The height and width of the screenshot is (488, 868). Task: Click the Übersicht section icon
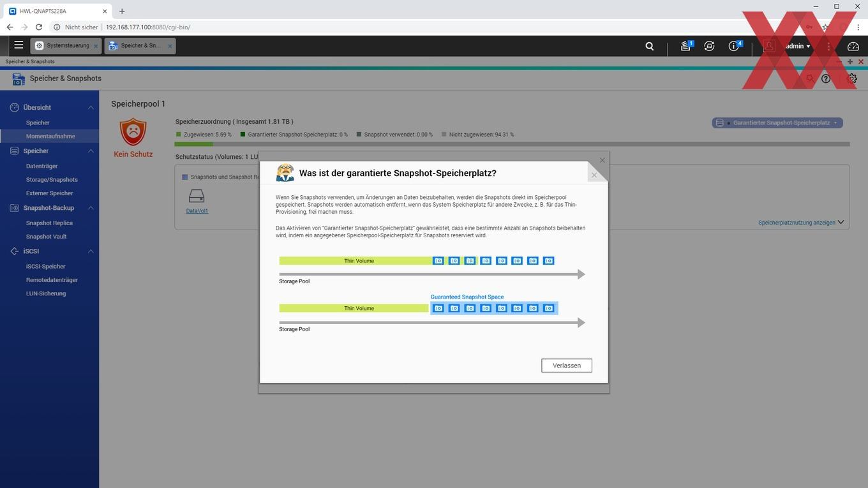coord(14,108)
